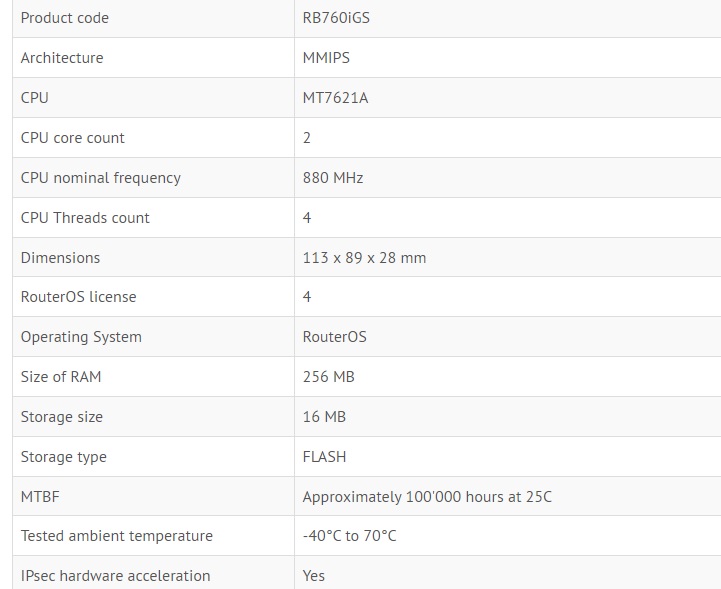Click the Approximately 100'000 hours MTBF value
Viewport: 721px width, 589px height.
click(427, 496)
